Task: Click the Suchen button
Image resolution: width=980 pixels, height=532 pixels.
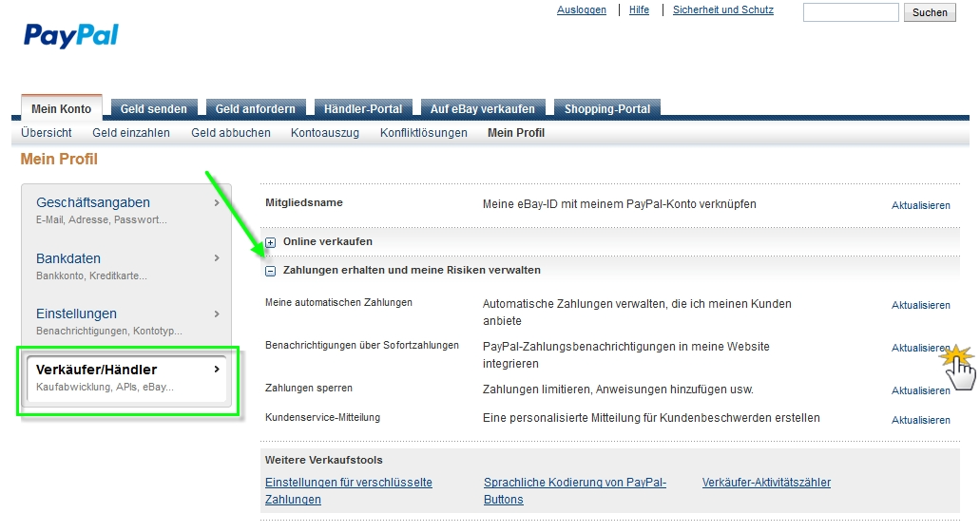Action: (930, 12)
